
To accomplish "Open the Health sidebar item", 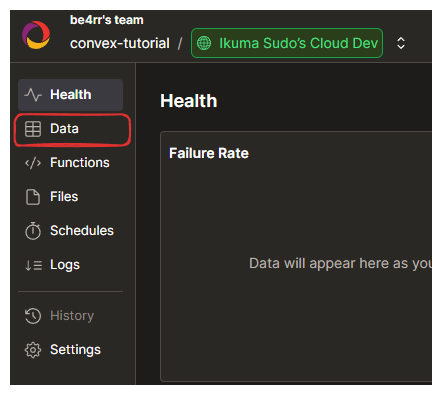I will tap(70, 95).
